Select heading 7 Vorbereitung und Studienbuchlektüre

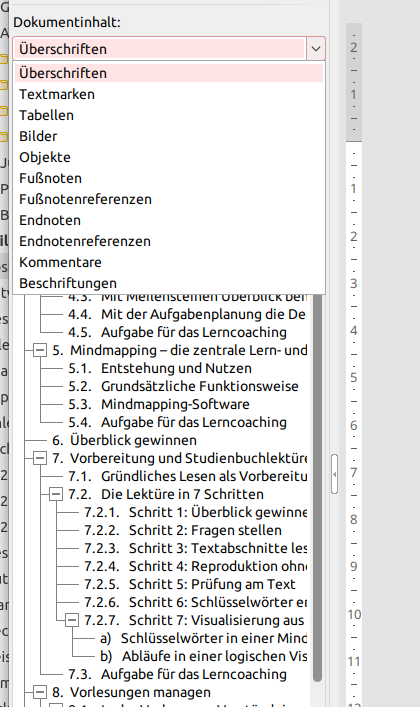(180, 459)
